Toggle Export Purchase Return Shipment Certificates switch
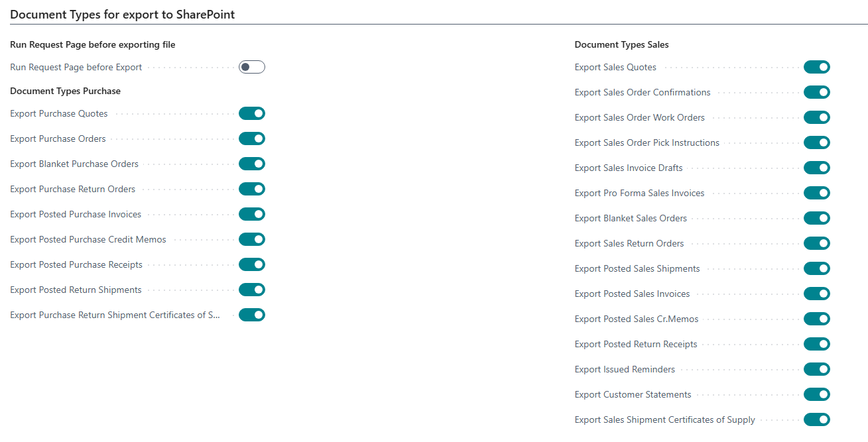The width and height of the screenshot is (868, 442). pyautogui.click(x=252, y=315)
